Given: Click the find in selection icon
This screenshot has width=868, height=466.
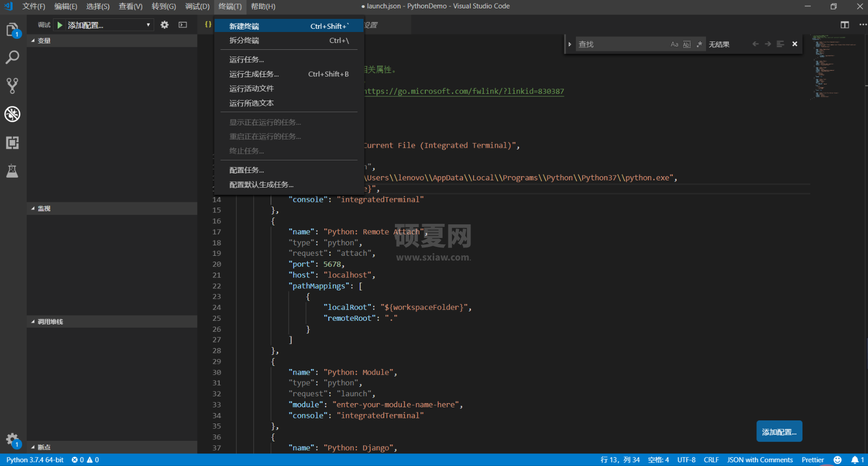Looking at the screenshot, I should tap(780, 44).
